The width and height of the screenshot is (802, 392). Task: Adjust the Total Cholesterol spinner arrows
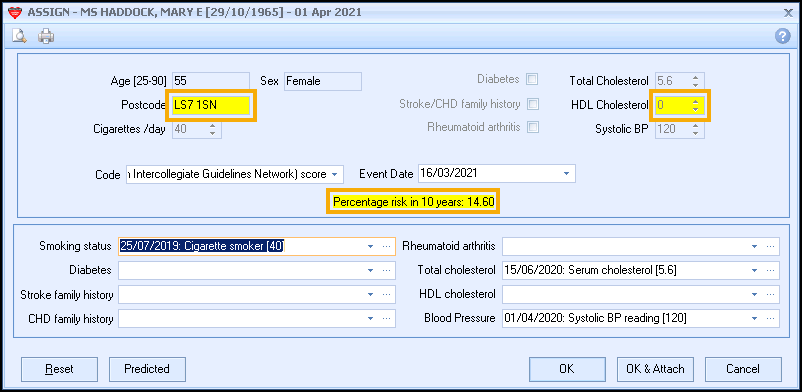tap(695, 81)
